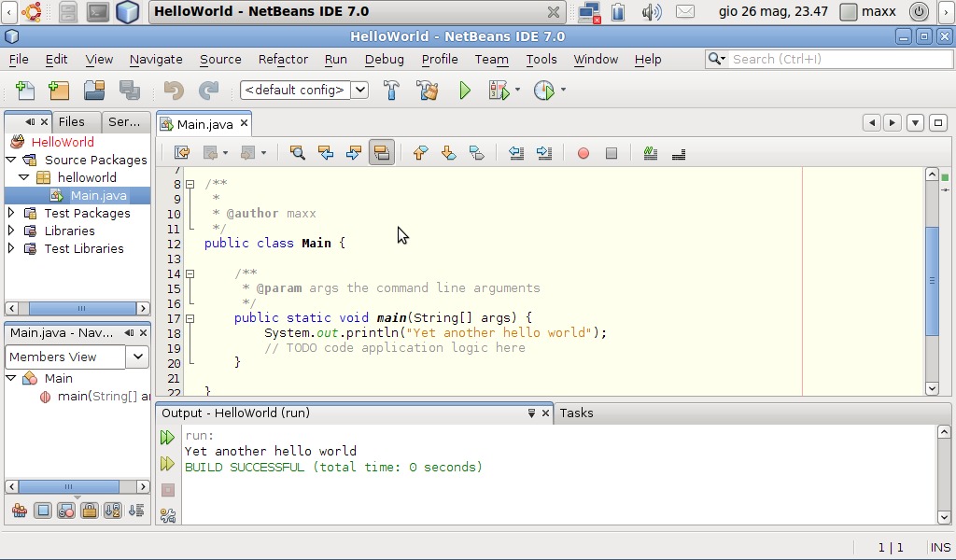956x560 pixels.
Task: Switch to the Files tab
Action: [x=71, y=122]
